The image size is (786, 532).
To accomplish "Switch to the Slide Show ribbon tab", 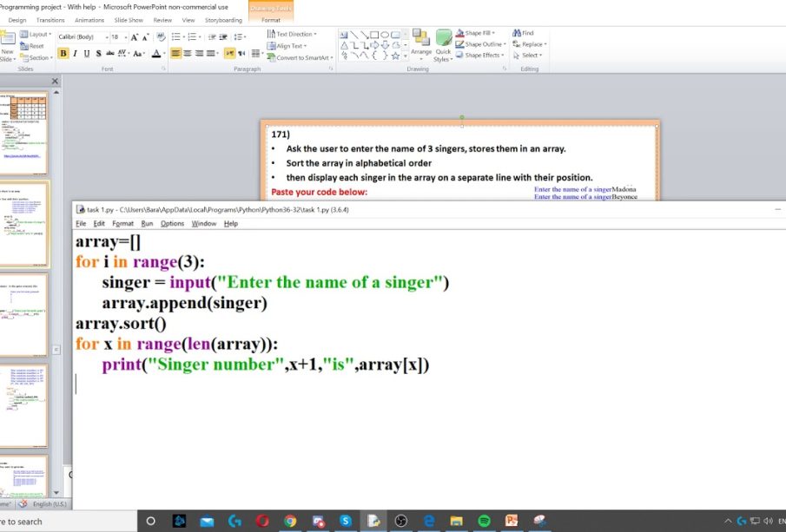I will coord(129,19).
